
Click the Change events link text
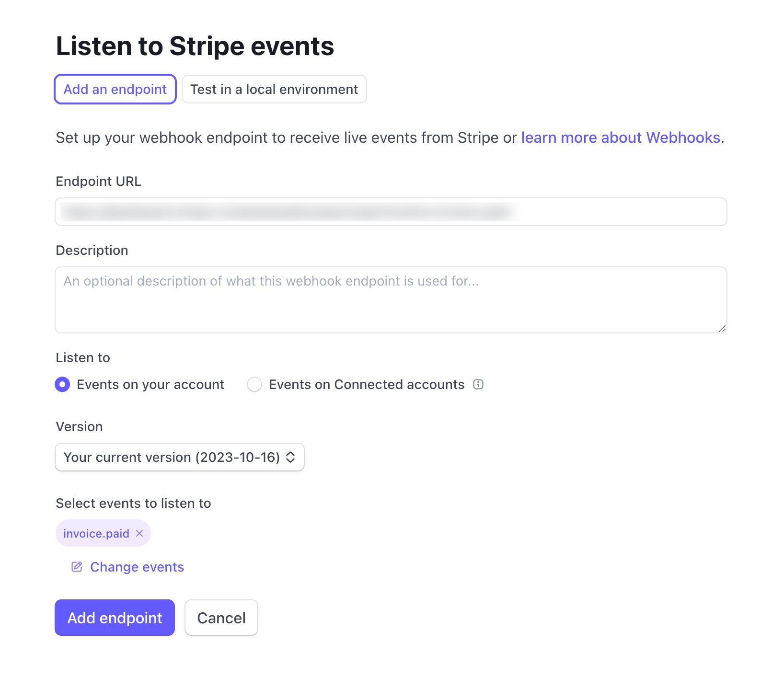coord(137,567)
